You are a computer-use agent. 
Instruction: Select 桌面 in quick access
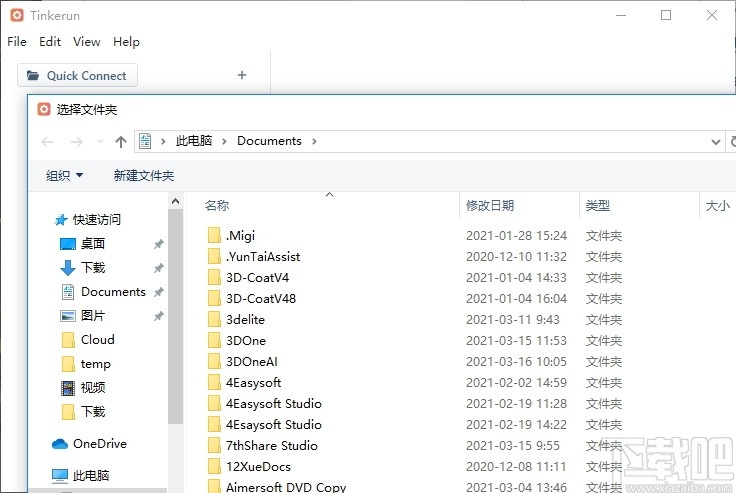(92, 244)
